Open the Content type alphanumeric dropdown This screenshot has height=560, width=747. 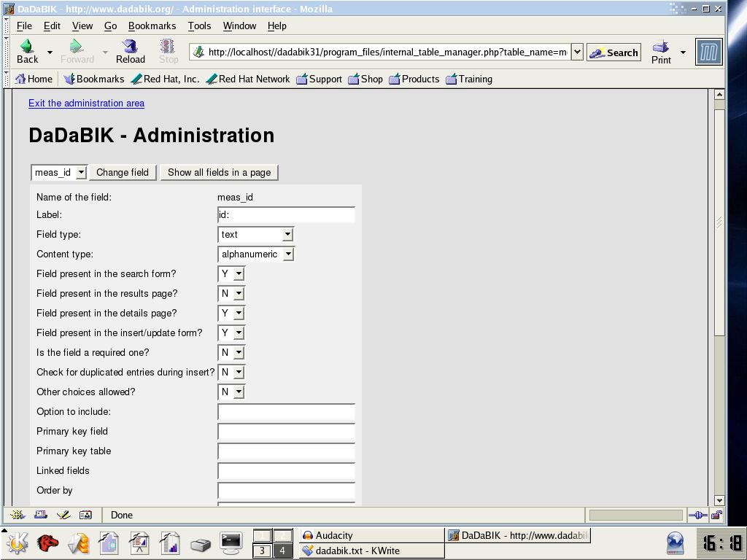[256, 254]
